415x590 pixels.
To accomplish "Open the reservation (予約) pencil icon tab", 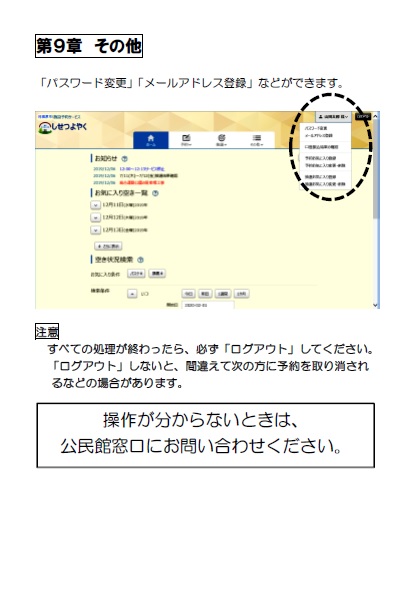I will 186,140.
